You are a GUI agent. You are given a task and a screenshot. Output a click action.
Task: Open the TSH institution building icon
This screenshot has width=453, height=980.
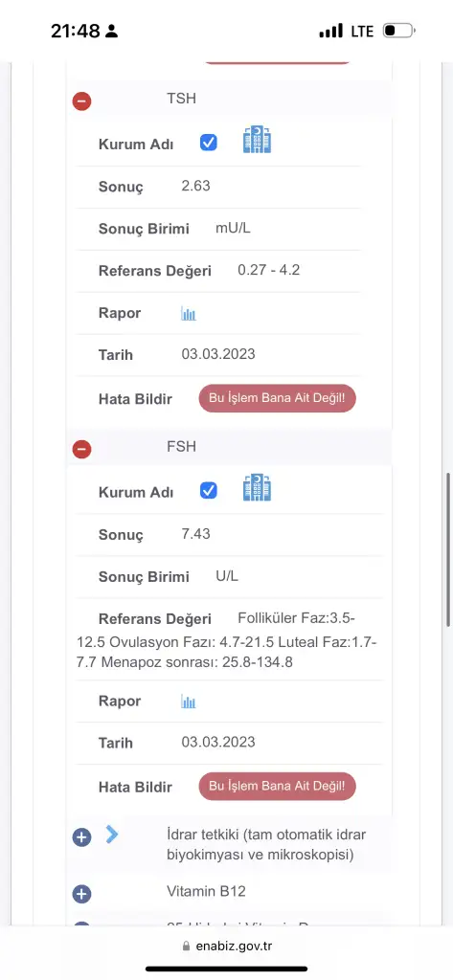point(257,140)
